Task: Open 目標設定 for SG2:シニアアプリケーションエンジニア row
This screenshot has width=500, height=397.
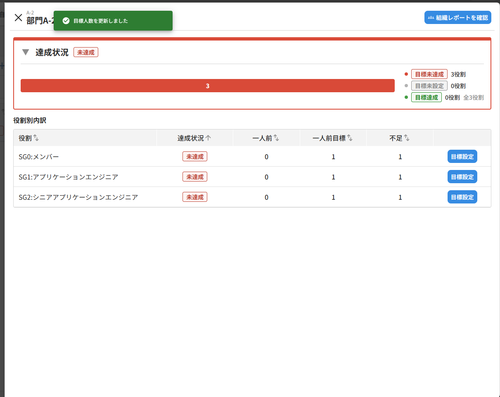Action: point(462,197)
